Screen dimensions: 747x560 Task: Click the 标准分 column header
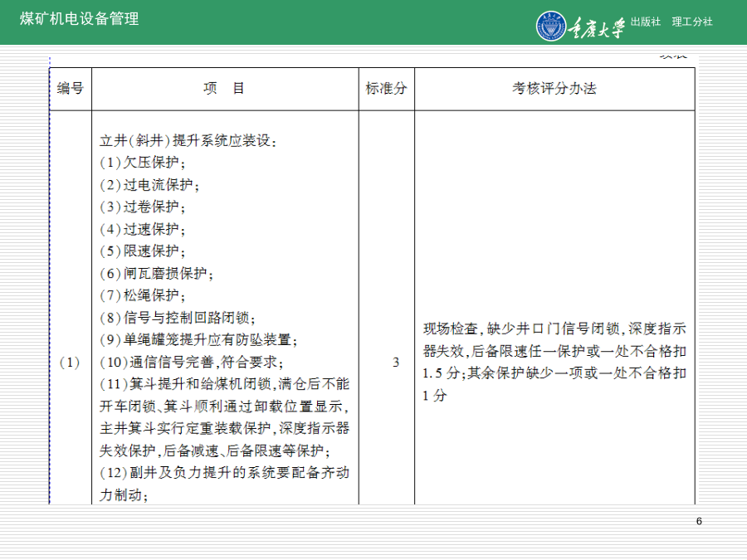click(386, 89)
